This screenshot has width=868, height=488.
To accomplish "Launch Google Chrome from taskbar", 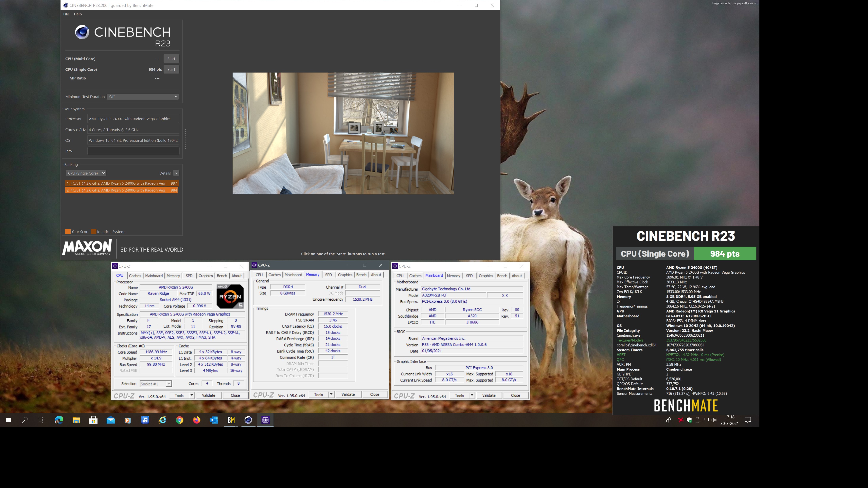I will [x=180, y=420].
